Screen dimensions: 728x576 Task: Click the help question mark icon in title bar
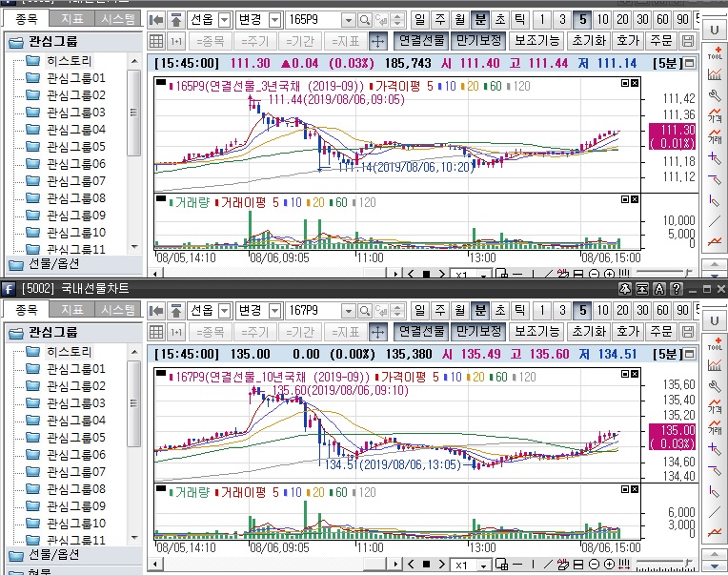click(676, 288)
